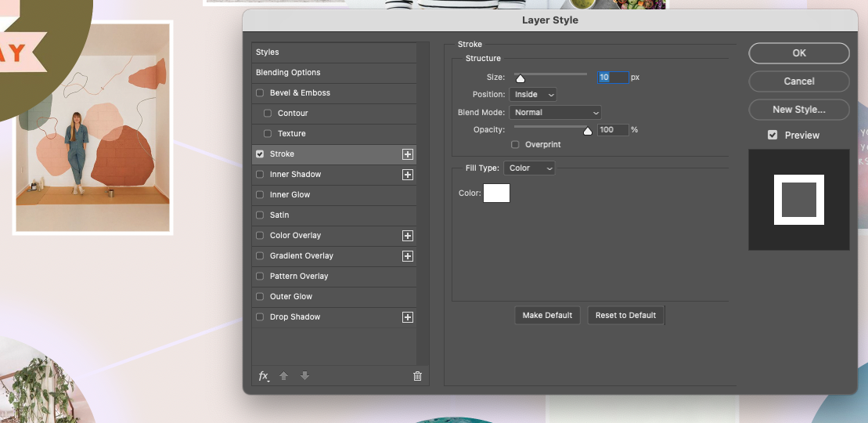Enable the Drop Shadow checkbox
Viewport: 868px width, 423px height.
pyautogui.click(x=260, y=317)
